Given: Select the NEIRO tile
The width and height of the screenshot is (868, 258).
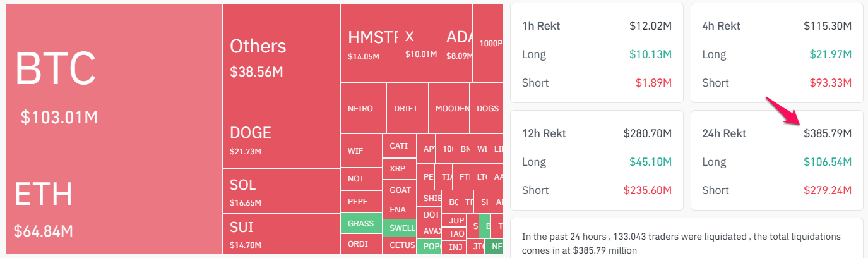Looking at the screenshot, I should pyautogui.click(x=360, y=108).
